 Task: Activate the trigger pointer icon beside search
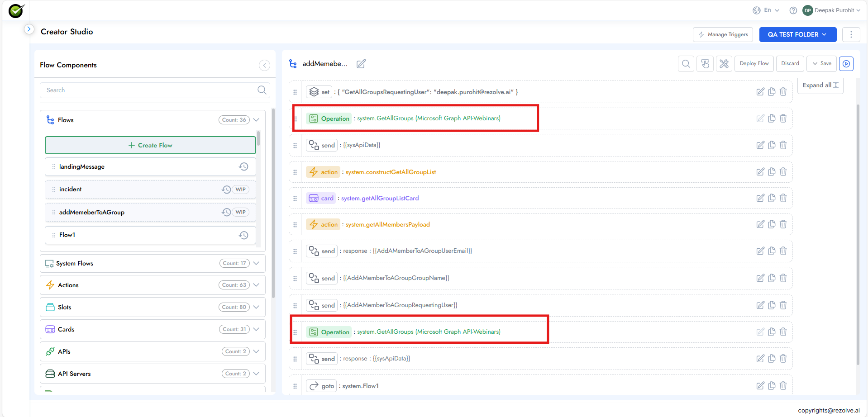(705, 64)
